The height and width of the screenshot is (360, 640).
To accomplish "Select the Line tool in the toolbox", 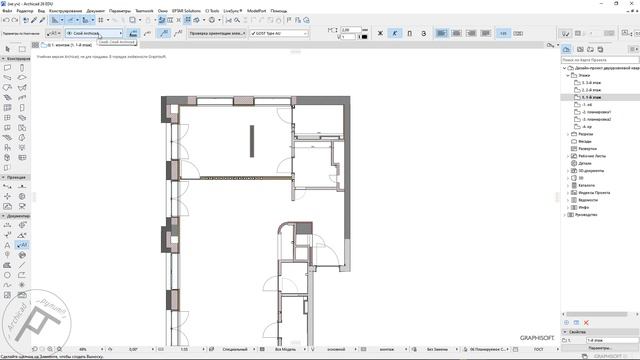I will click(22, 265).
